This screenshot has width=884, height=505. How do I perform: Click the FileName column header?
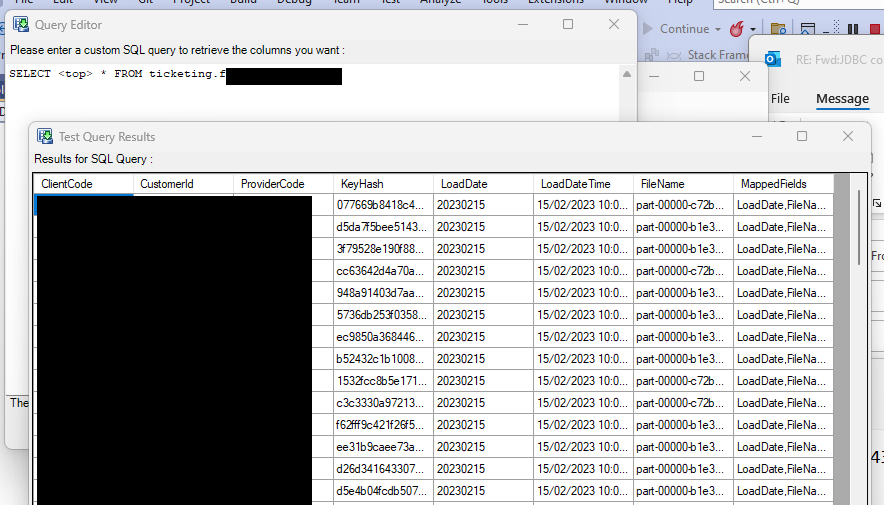pyautogui.click(x=683, y=184)
